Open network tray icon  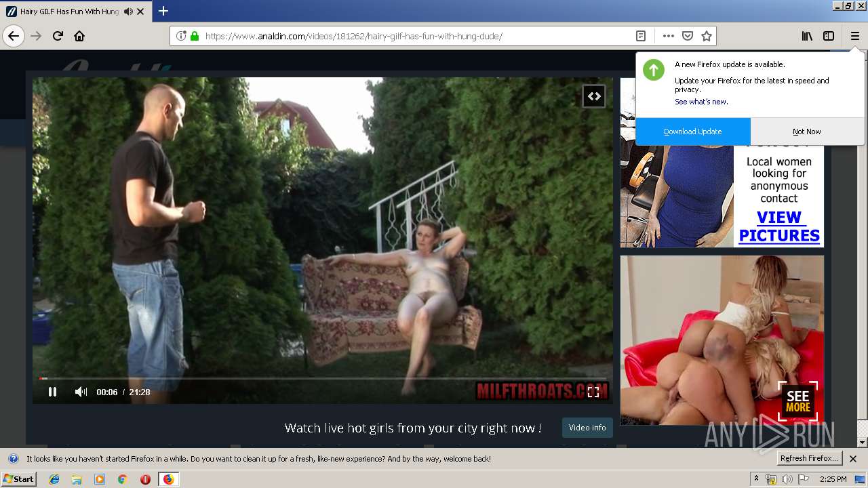tap(771, 479)
